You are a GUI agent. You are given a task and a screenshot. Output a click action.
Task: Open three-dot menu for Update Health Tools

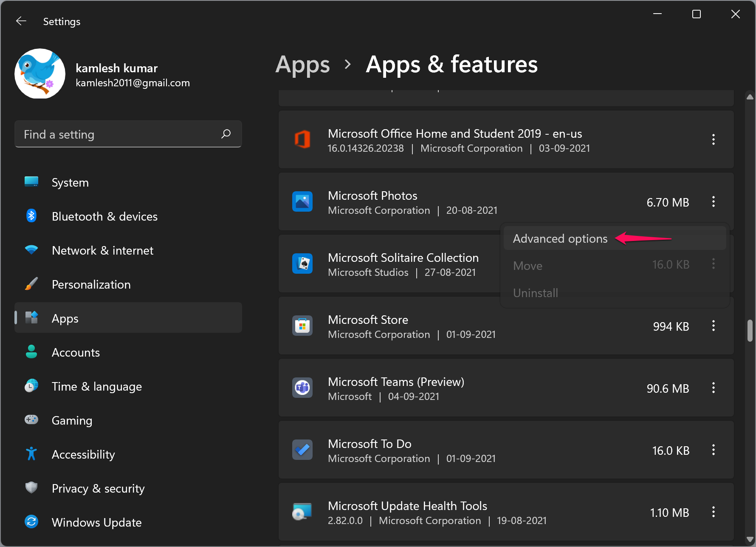[x=714, y=512]
